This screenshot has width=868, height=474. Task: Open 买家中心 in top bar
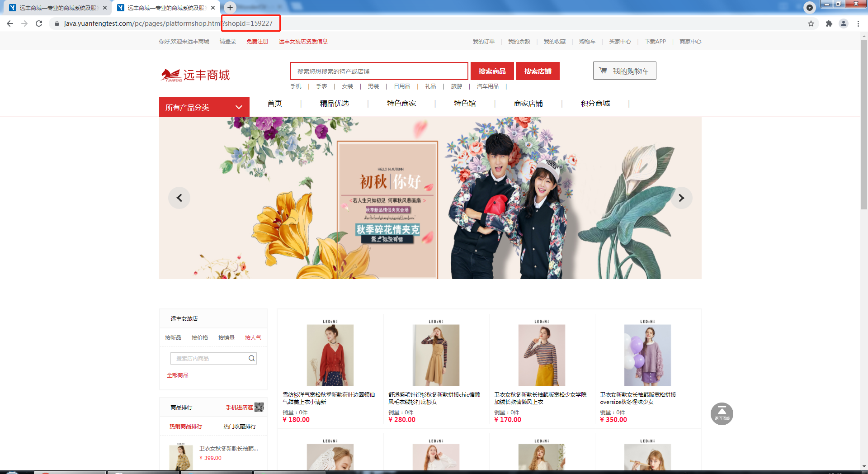pyautogui.click(x=620, y=42)
